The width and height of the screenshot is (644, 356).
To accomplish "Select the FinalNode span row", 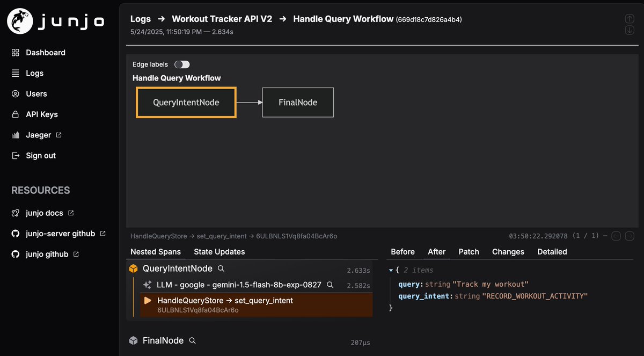I will pos(249,340).
